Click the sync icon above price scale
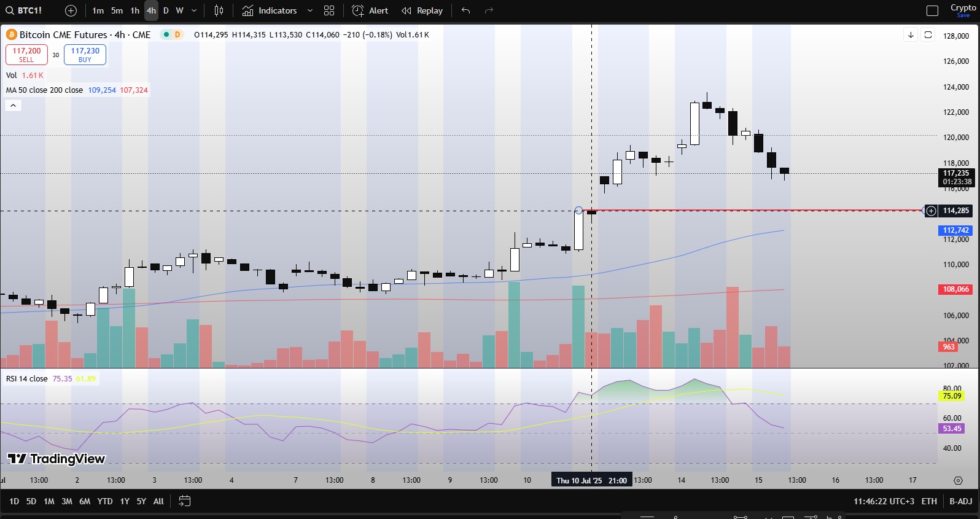The width and height of the screenshot is (980, 519). click(928, 35)
